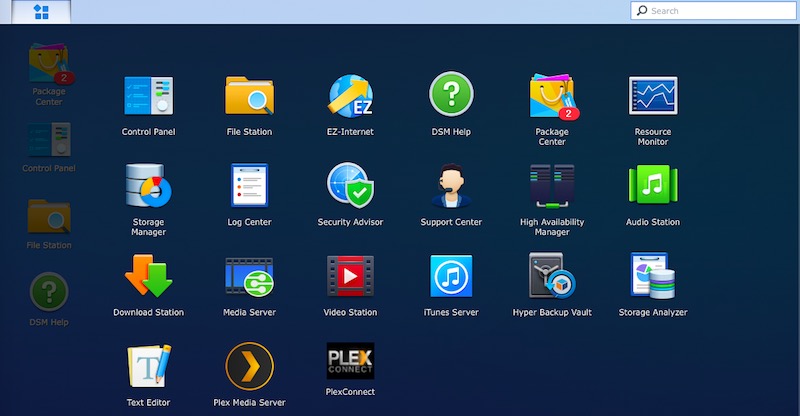Launch Resource Monitor

[653, 95]
